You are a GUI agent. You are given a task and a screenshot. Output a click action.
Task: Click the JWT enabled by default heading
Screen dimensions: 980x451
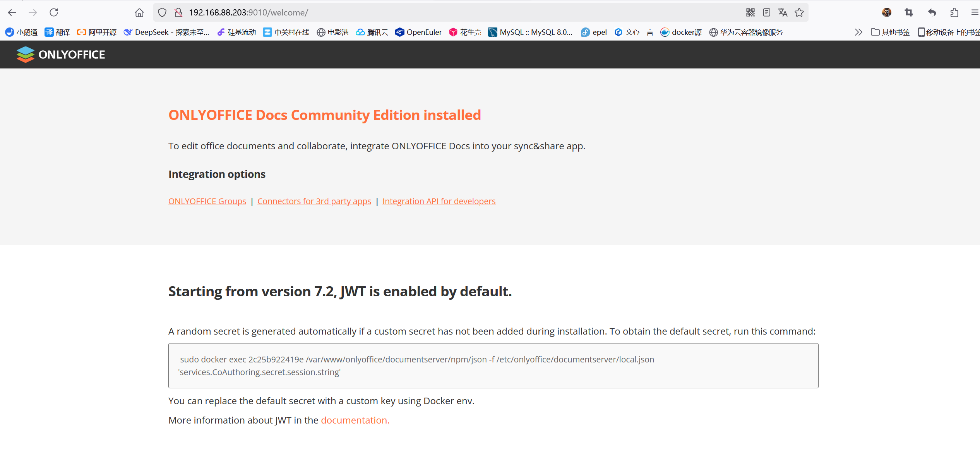[340, 292]
